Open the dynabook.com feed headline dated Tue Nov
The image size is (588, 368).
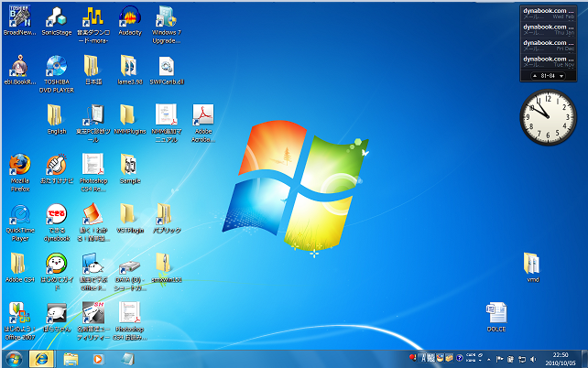[549, 61]
